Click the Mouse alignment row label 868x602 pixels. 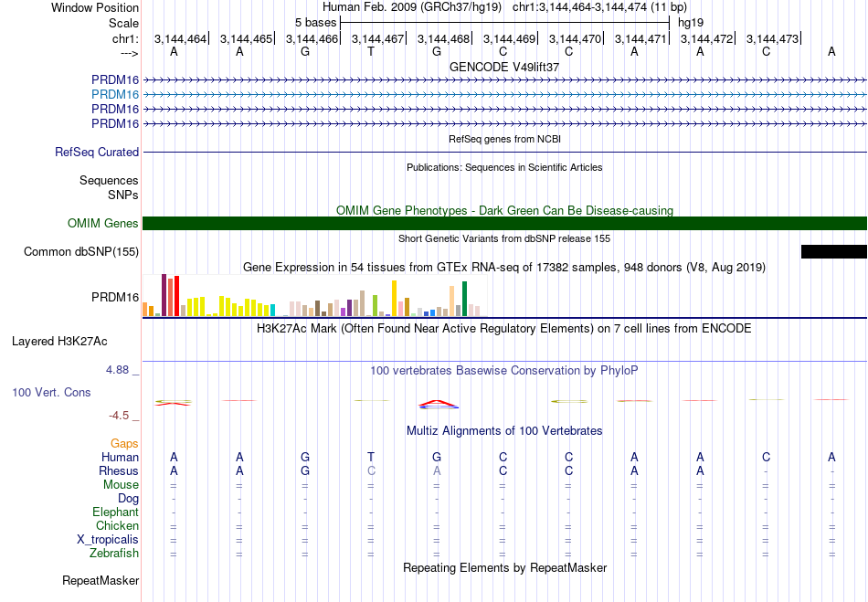122,485
